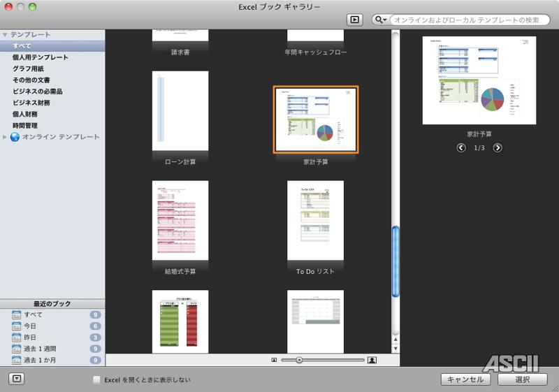The height and width of the screenshot is (392, 559).
Task: Expand the オンライン テンプレート triangle
Action: 5,137
